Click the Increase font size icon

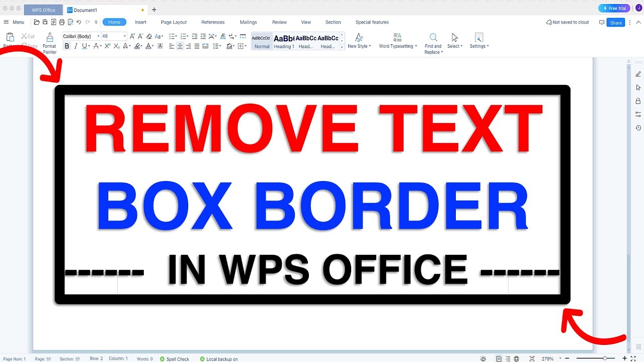pyautogui.click(x=132, y=36)
